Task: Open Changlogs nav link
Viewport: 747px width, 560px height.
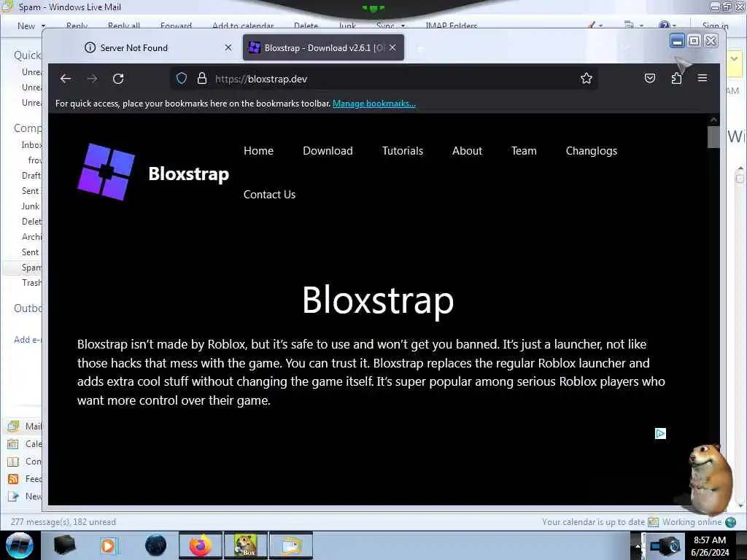Action: tap(591, 151)
